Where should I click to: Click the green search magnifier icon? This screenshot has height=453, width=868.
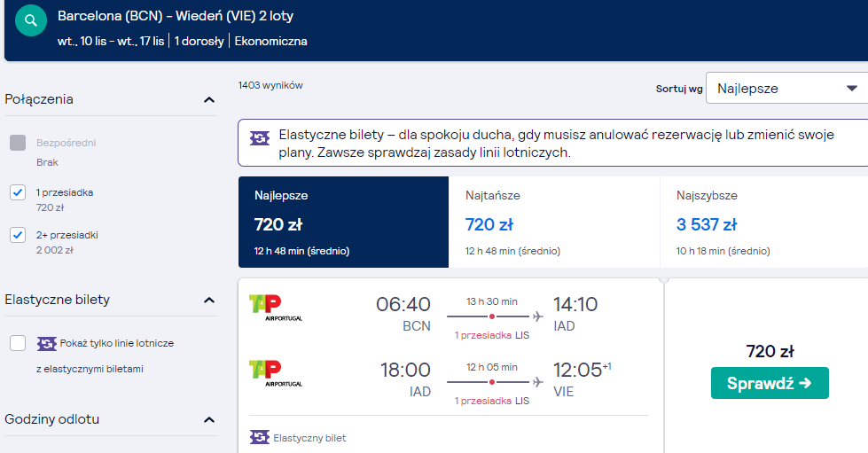tap(31, 20)
